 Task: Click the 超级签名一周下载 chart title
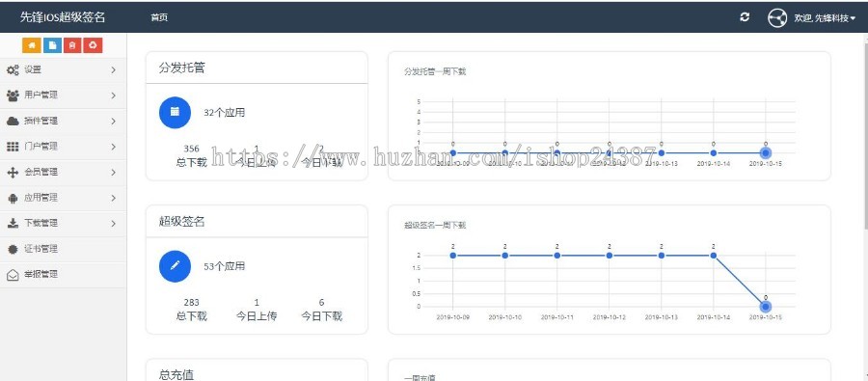pos(435,226)
